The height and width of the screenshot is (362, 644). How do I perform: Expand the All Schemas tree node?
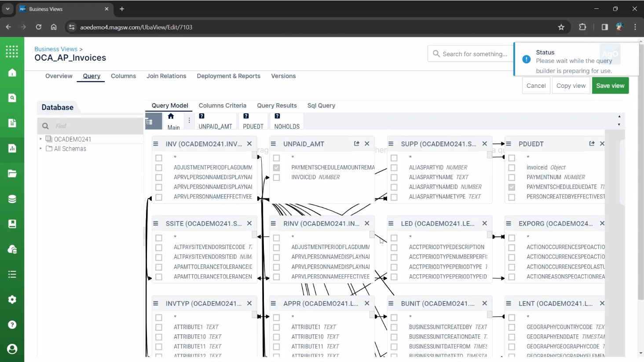coord(41,148)
